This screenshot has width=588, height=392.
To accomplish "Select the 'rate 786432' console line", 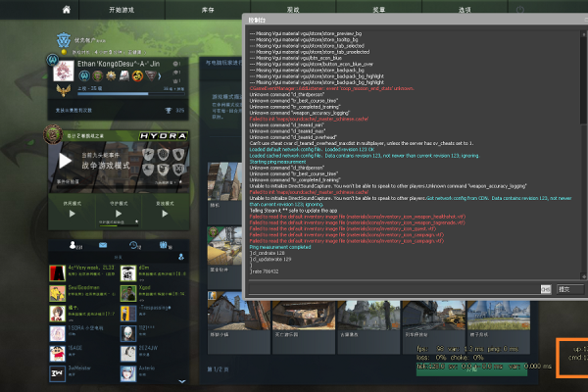I will coord(265,271).
